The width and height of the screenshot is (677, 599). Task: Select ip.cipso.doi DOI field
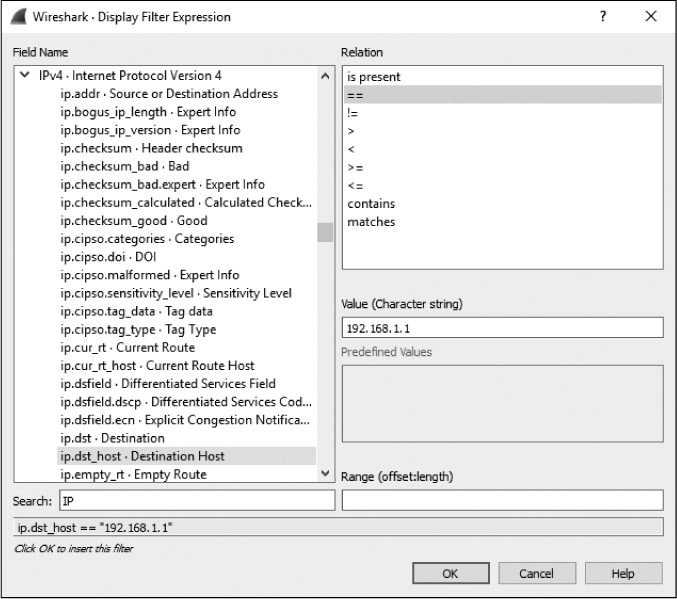pos(108,257)
